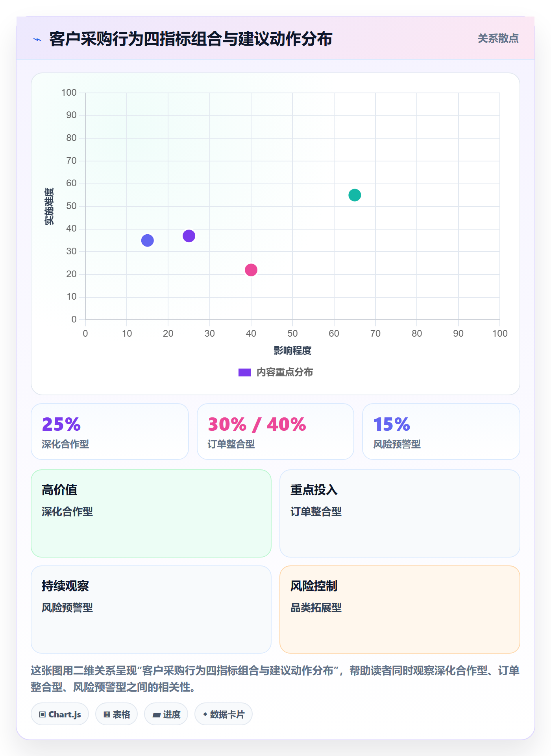
Task: Click the teal scatter data point
Action: (355, 195)
